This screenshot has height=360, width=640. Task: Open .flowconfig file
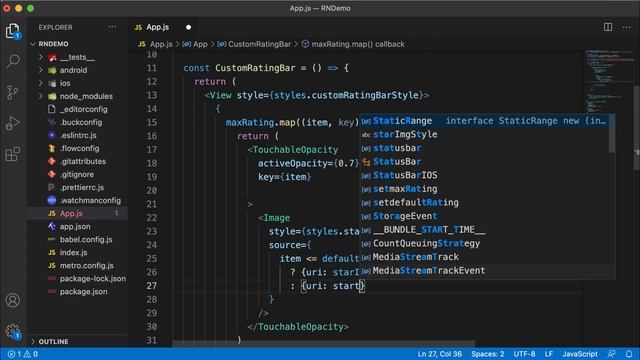pyautogui.click(x=78, y=148)
